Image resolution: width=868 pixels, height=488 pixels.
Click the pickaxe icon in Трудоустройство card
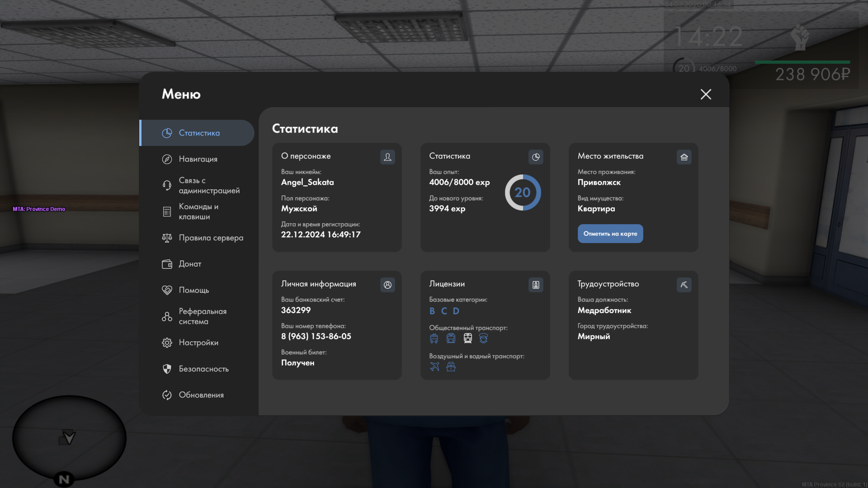684,285
